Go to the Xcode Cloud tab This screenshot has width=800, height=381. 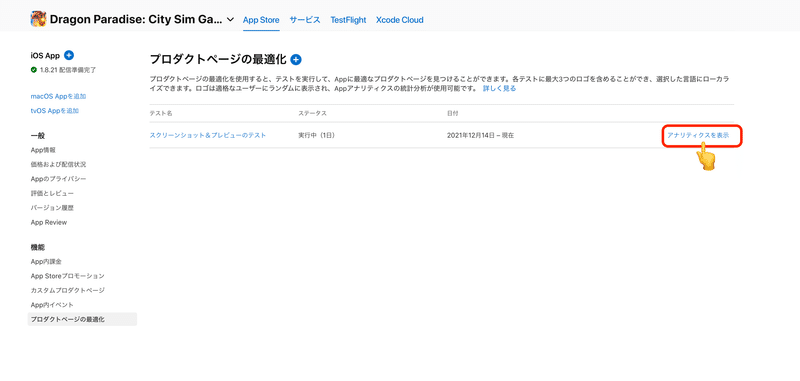[399, 20]
